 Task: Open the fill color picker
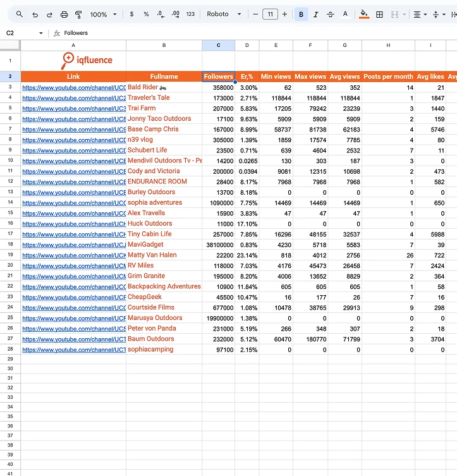tap(364, 15)
